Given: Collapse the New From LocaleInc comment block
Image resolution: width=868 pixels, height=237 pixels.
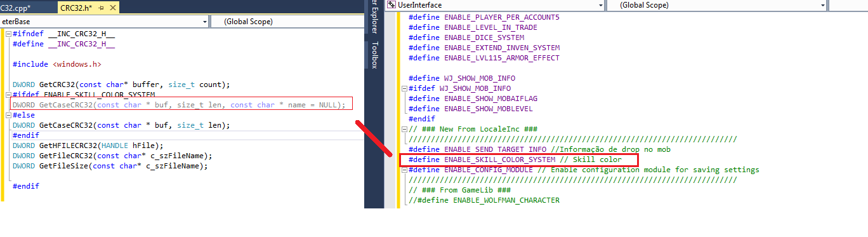Looking at the screenshot, I should click(x=404, y=129).
